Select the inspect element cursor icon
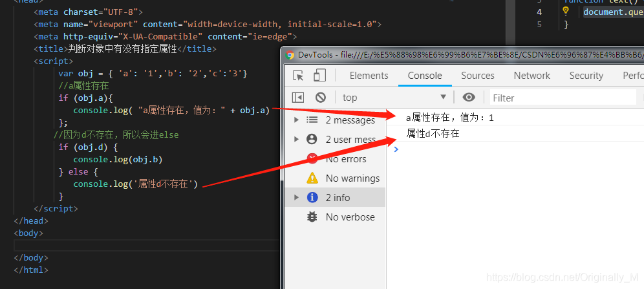The width and height of the screenshot is (644, 289). 298,76
